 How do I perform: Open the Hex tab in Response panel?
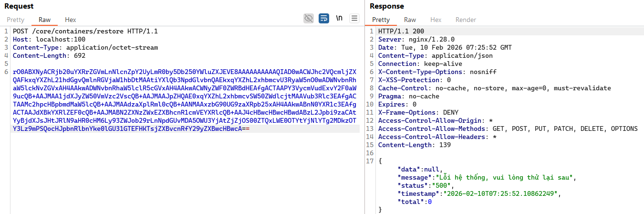click(436, 20)
